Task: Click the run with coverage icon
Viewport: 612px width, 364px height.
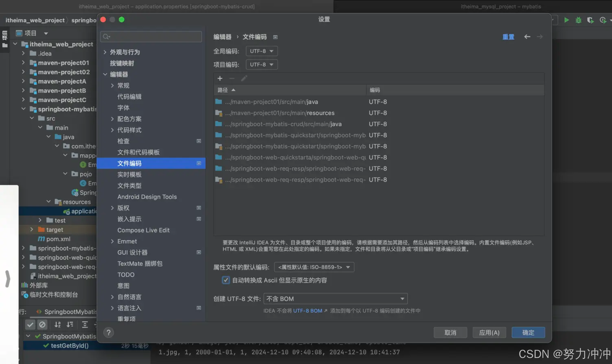Action: coord(590,20)
